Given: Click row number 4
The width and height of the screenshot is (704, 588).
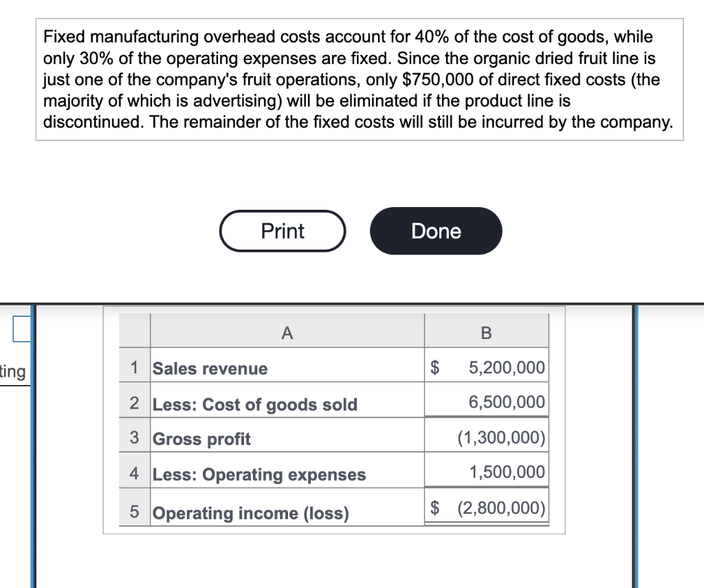Looking at the screenshot, I should 134,475.
